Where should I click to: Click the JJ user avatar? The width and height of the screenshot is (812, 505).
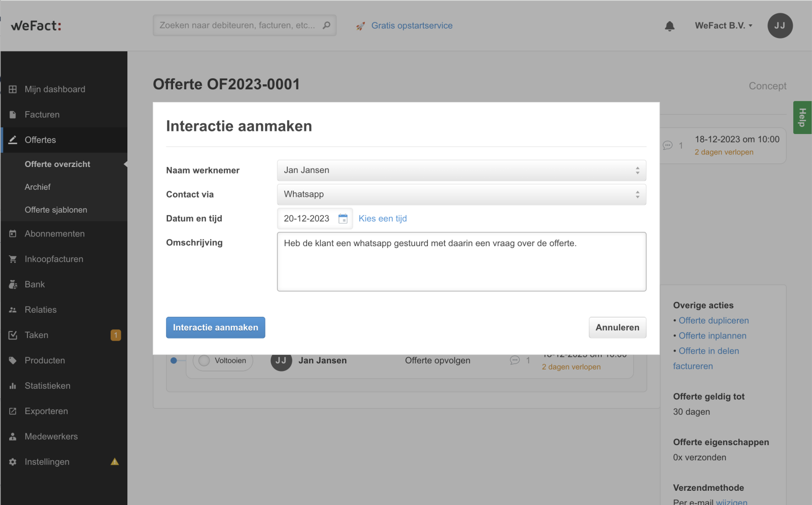(x=780, y=26)
